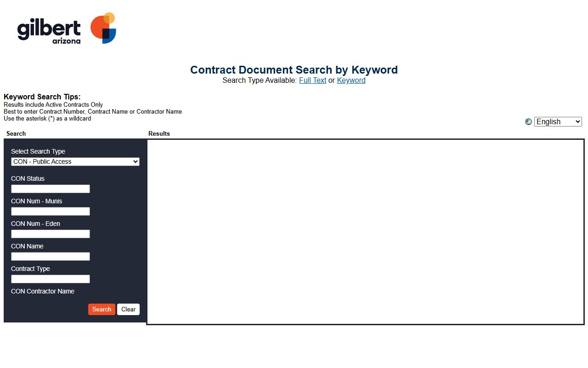Click the Best to enter Contract Number tip

(93, 111)
